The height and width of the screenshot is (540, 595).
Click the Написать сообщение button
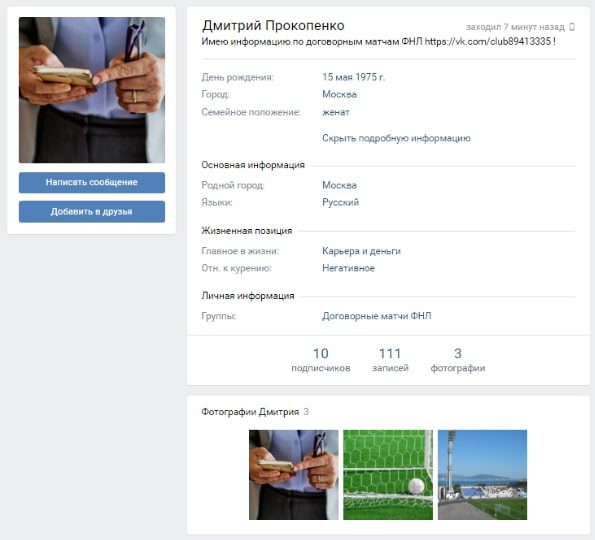92,182
